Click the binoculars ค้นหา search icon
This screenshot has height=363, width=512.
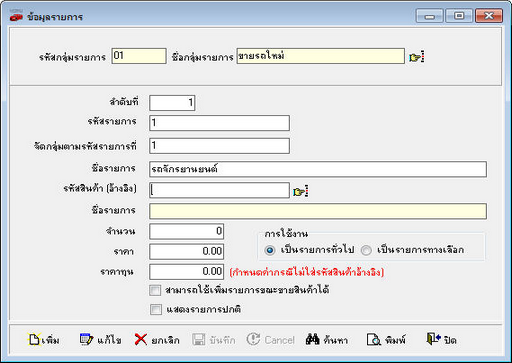tap(312, 340)
